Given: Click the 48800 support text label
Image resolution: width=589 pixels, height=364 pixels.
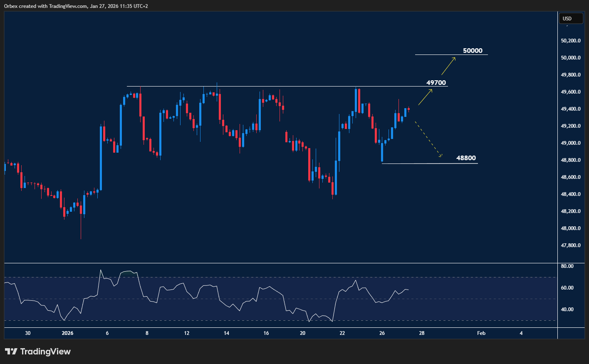Looking at the screenshot, I should pos(466,158).
